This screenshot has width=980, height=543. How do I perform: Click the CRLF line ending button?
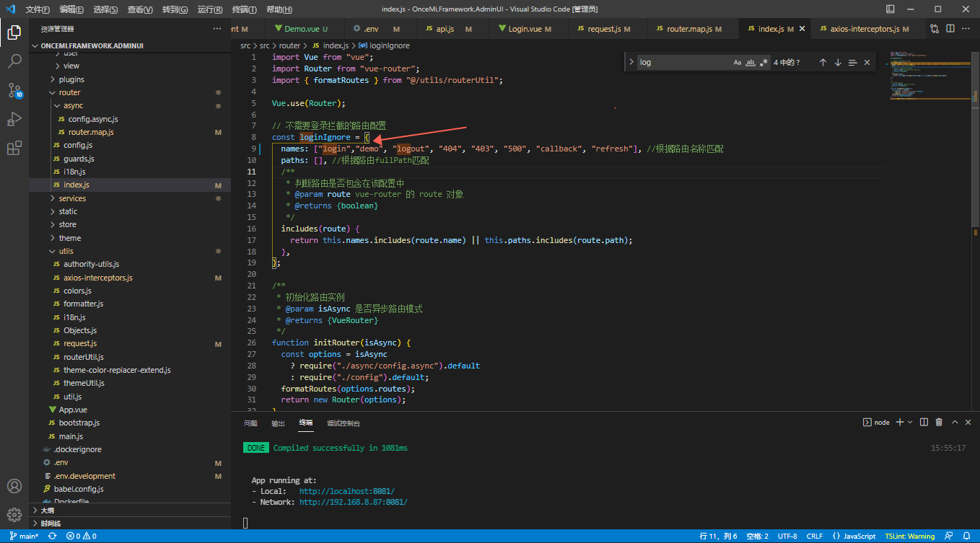tap(815, 537)
